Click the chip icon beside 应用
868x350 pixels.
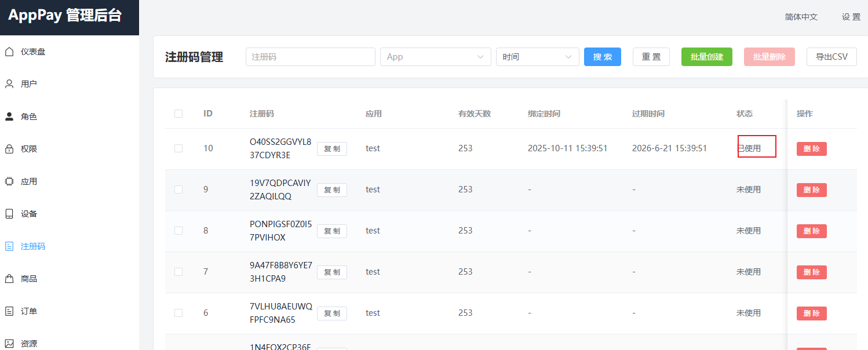click(9, 181)
